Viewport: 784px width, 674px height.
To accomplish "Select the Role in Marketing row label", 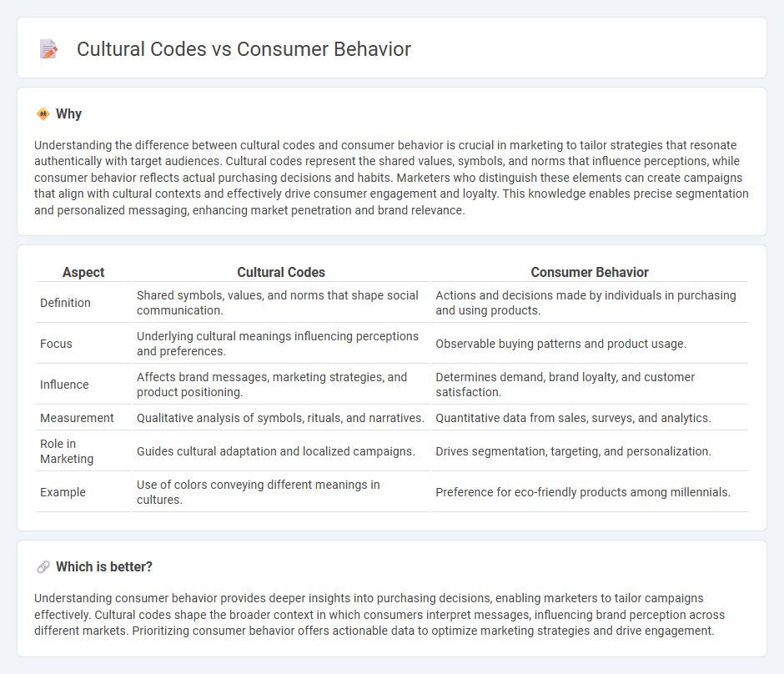I will [67, 451].
